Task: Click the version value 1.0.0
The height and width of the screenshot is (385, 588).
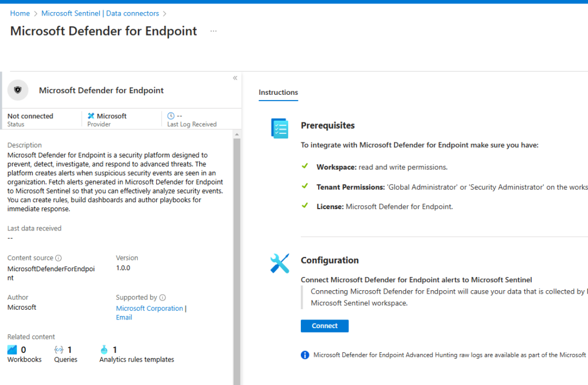Action: 123,268
